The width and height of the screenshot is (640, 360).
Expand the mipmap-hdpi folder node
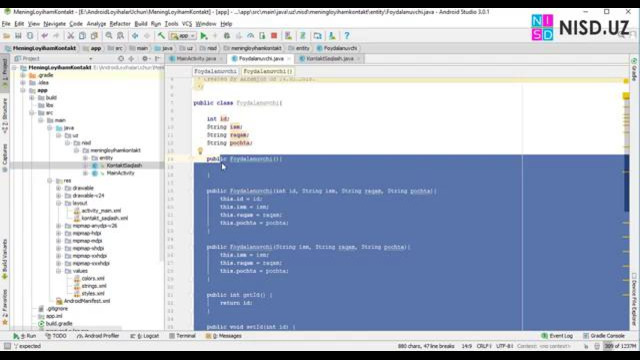point(58,233)
